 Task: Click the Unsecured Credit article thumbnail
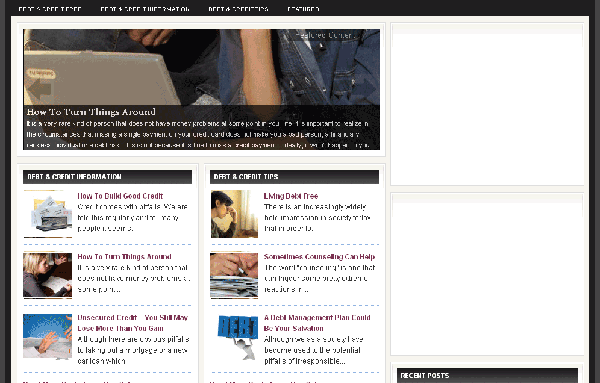(47, 336)
